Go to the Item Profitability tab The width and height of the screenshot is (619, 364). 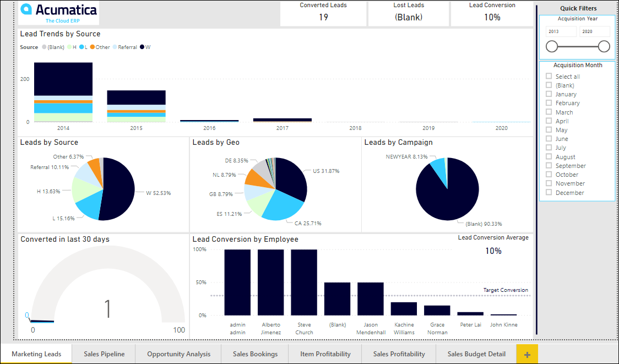click(325, 354)
